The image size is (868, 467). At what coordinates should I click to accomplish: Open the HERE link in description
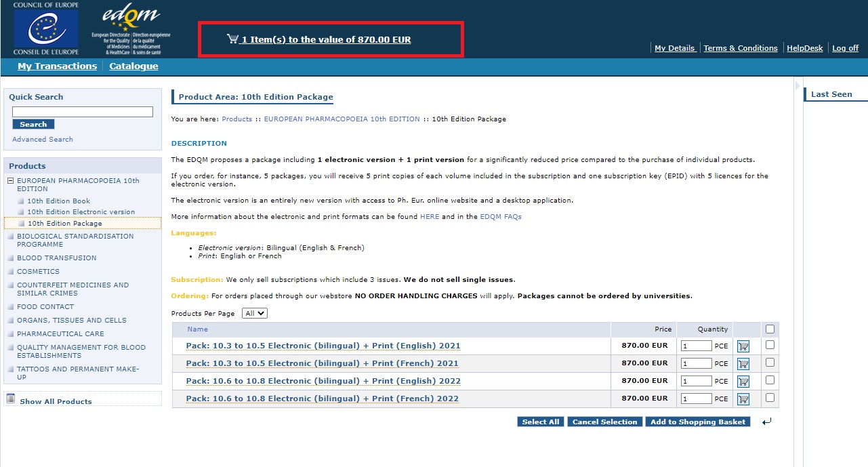pos(430,216)
